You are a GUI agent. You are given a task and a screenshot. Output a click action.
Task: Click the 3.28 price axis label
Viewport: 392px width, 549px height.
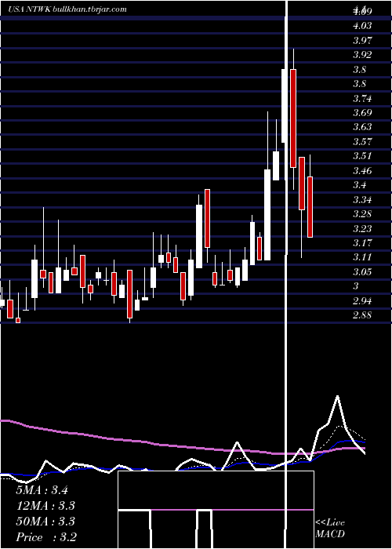click(x=362, y=214)
